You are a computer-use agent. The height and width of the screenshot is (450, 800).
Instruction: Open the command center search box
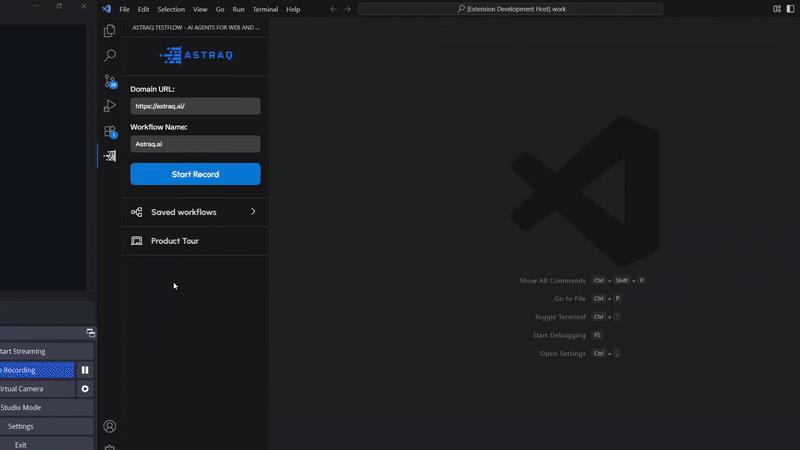pos(510,9)
